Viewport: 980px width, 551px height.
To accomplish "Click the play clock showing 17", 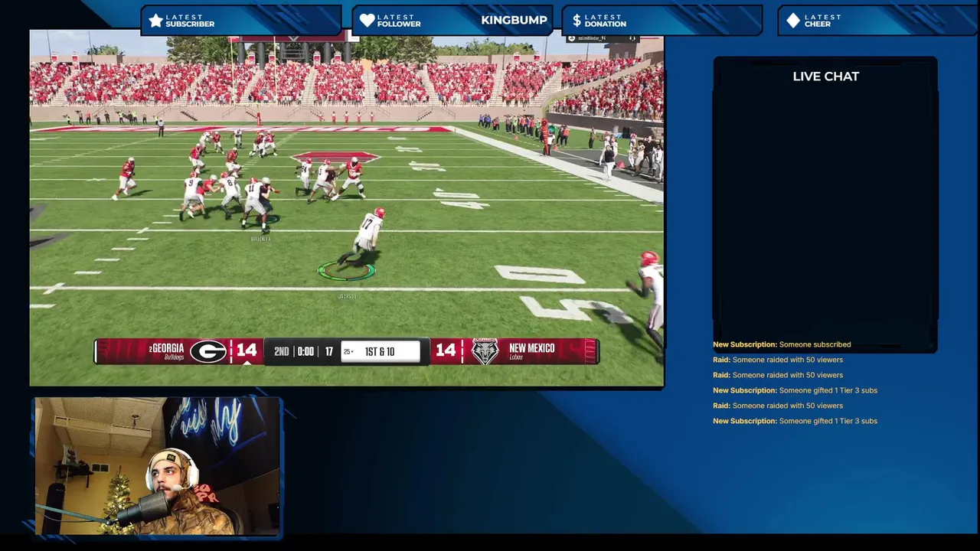I will tap(328, 351).
